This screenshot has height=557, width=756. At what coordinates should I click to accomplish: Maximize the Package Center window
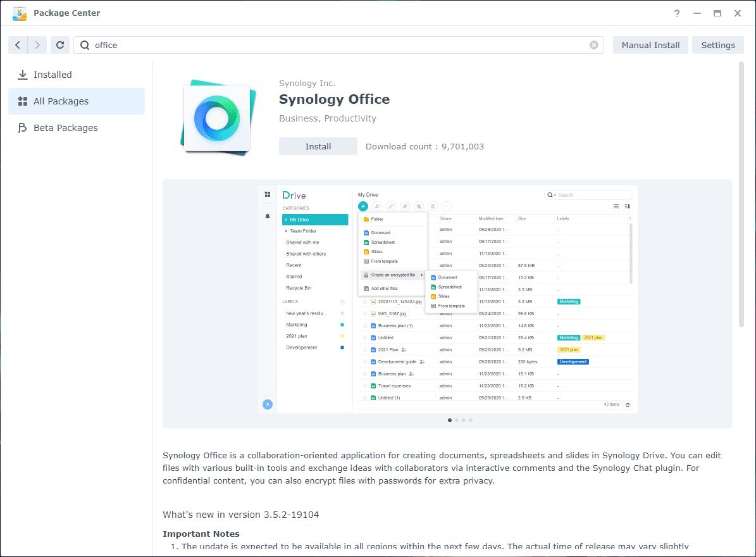717,13
